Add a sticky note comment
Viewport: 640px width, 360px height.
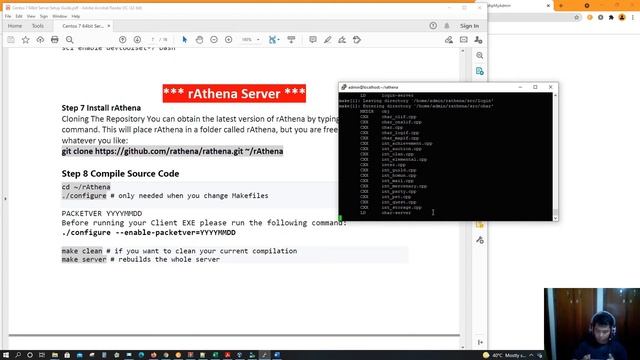tap(313, 40)
